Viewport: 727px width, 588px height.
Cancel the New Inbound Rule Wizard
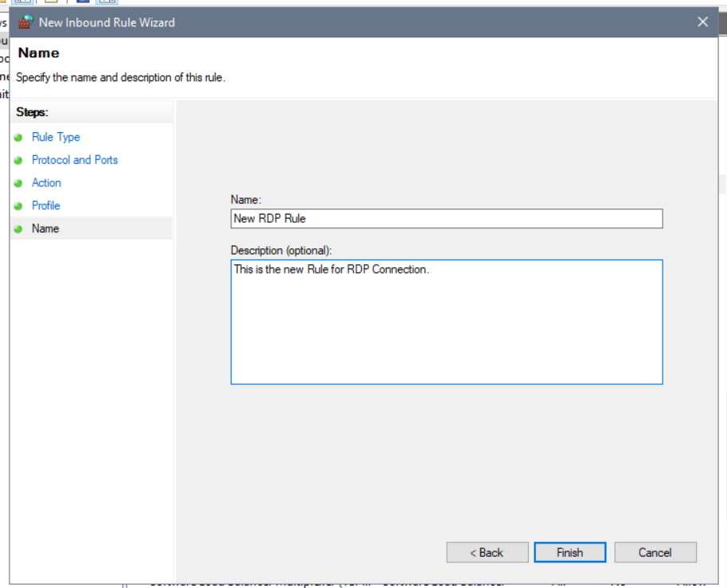coord(655,552)
